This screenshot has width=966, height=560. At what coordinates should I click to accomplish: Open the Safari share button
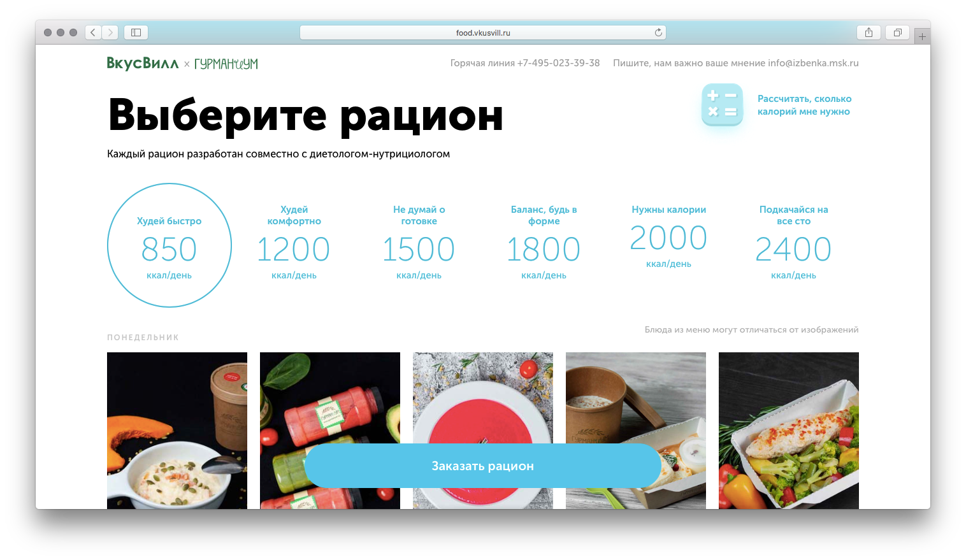(869, 32)
